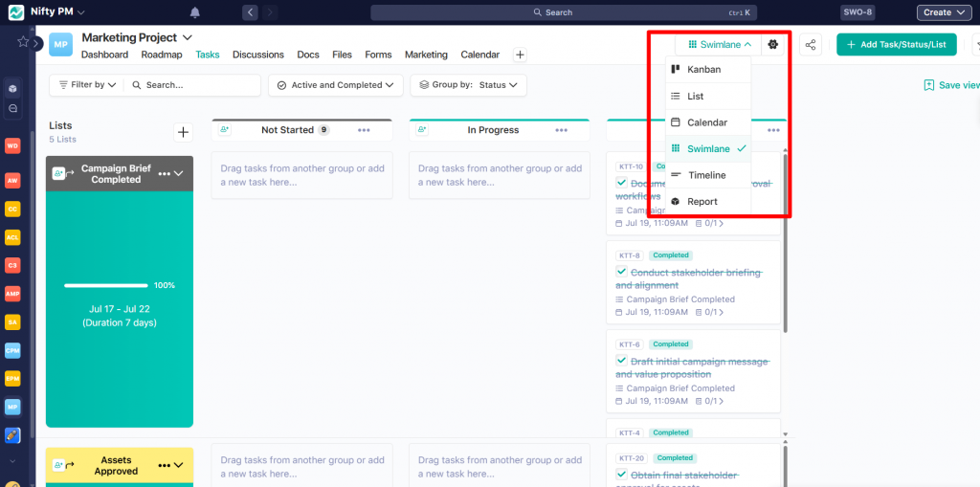
Task: Open the view settings gear icon
Action: [x=773, y=45]
